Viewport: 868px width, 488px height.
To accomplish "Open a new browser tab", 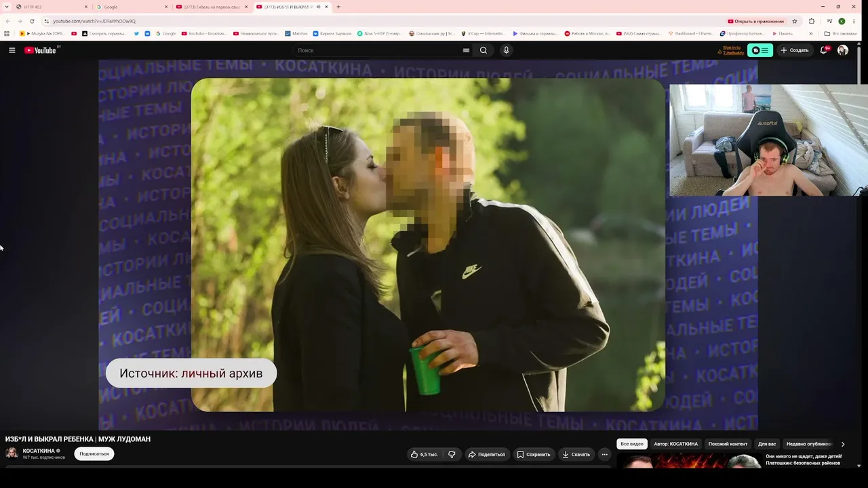I will click(x=338, y=7).
